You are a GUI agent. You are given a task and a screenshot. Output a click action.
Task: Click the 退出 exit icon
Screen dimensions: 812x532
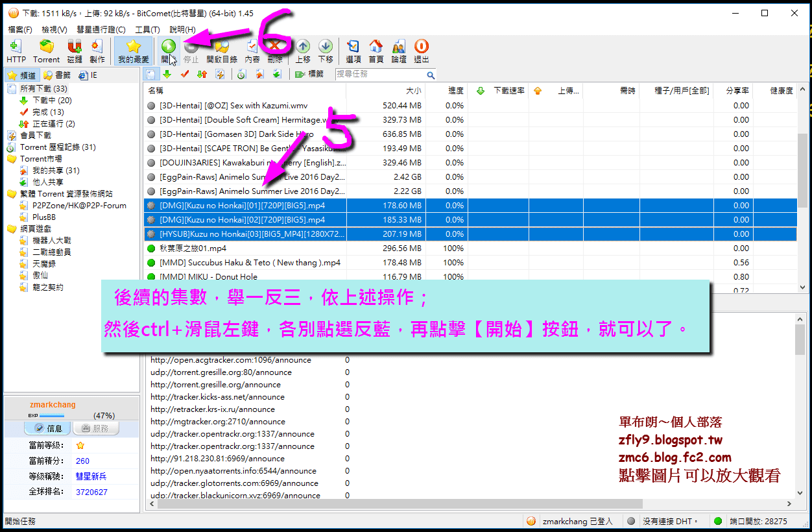(422, 51)
